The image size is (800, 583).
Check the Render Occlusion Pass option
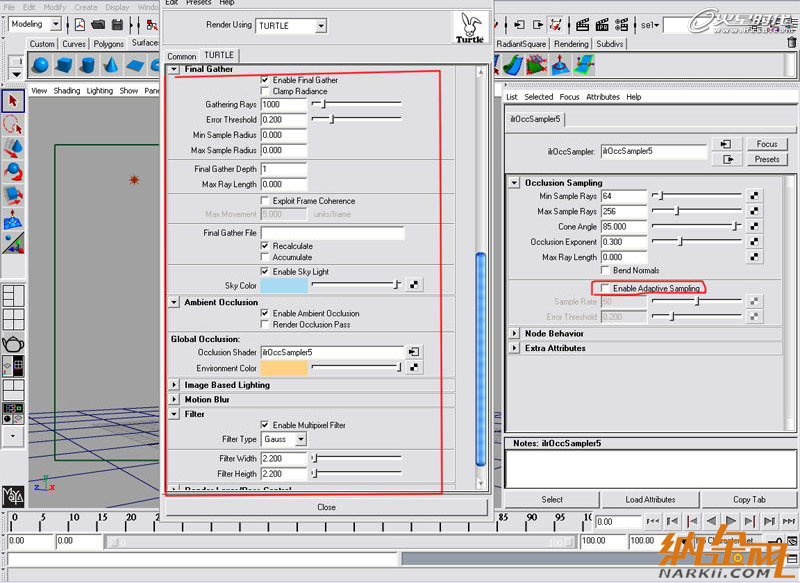(265, 324)
